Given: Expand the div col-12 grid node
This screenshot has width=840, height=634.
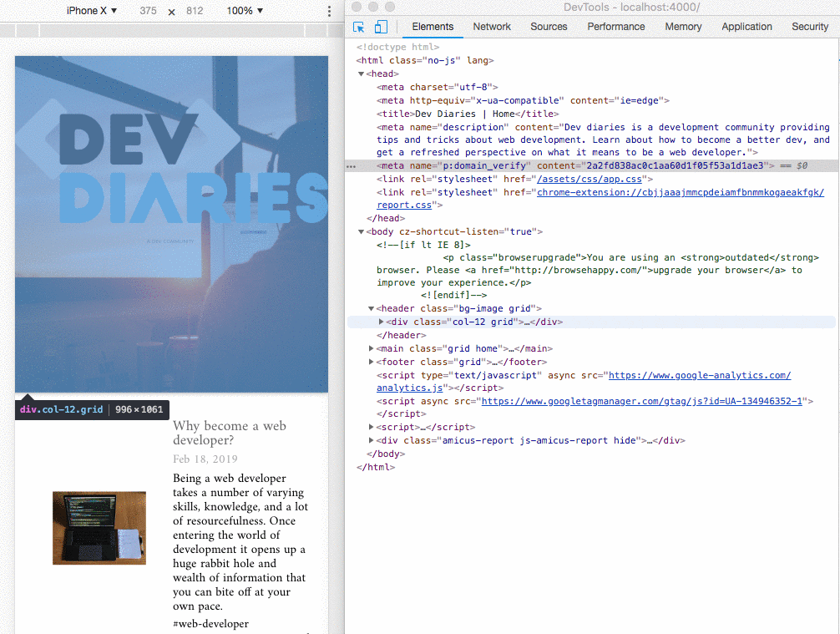Looking at the screenshot, I should point(381,322).
